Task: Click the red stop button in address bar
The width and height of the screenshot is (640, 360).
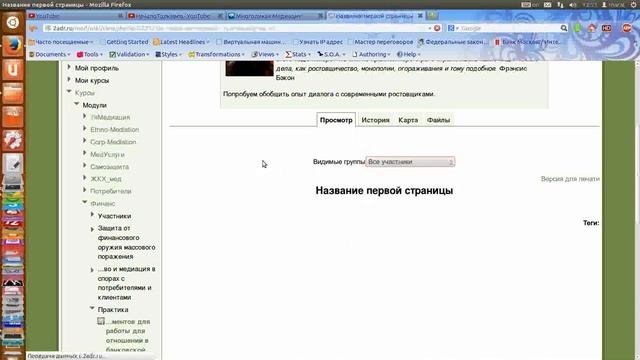Action: coord(437,28)
